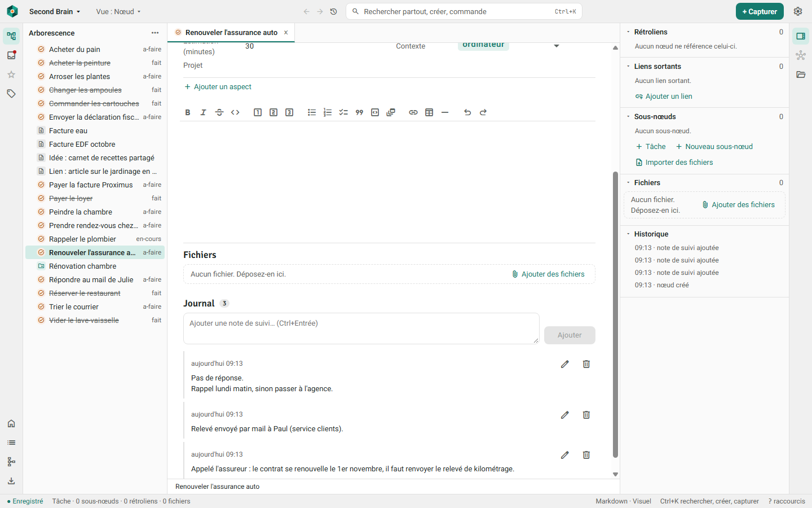Screen dimensions: 812x508
Task: Toggle the checklist formatting button
Action: pos(343,112)
